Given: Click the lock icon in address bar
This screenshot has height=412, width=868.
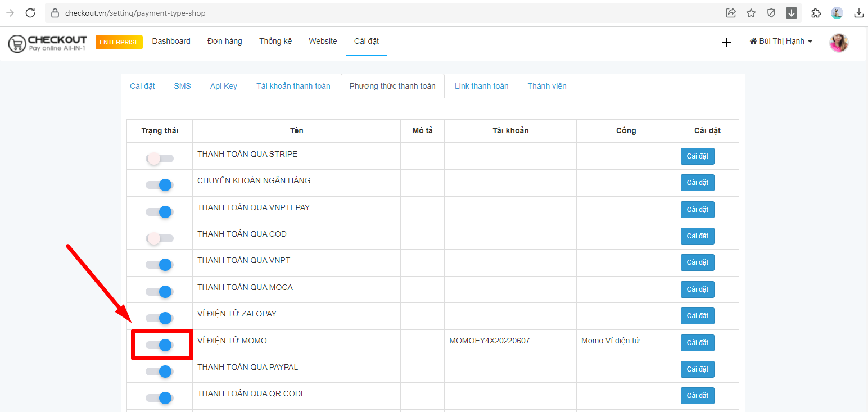Looking at the screenshot, I should [55, 13].
